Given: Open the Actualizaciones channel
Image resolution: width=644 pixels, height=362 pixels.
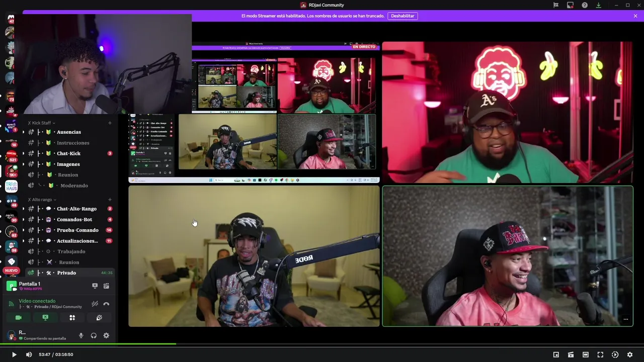Looking at the screenshot, I should [x=68, y=241].
